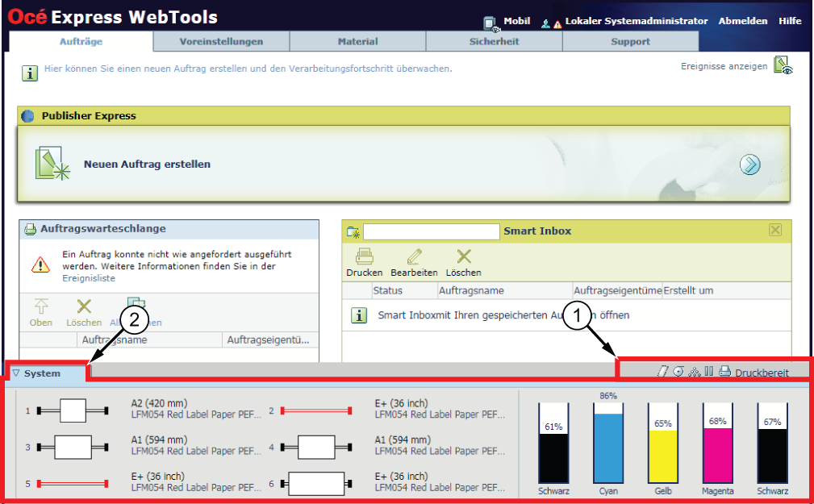
Task: Click the round arrow button in Publisher Express
Action: [x=749, y=165]
